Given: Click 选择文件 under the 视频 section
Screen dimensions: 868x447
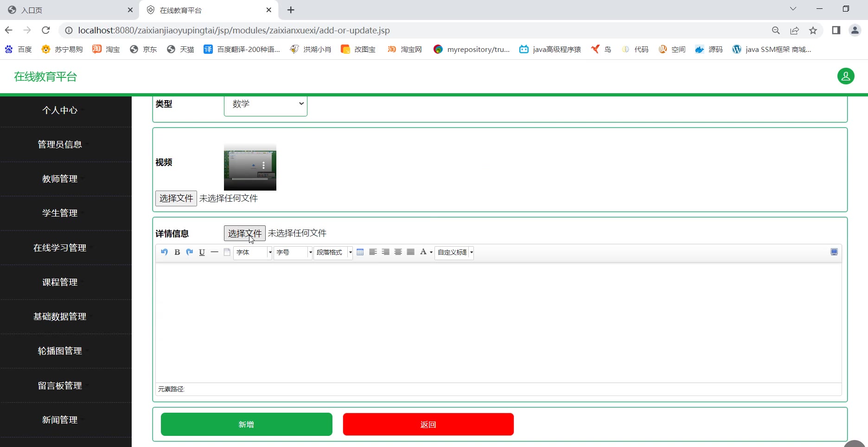Looking at the screenshot, I should click(176, 198).
